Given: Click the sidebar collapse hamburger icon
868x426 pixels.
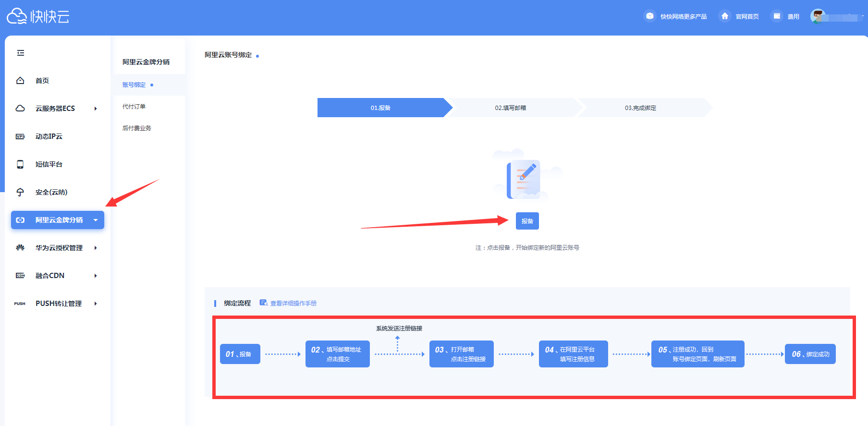Looking at the screenshot, I should tap(21, 53).
